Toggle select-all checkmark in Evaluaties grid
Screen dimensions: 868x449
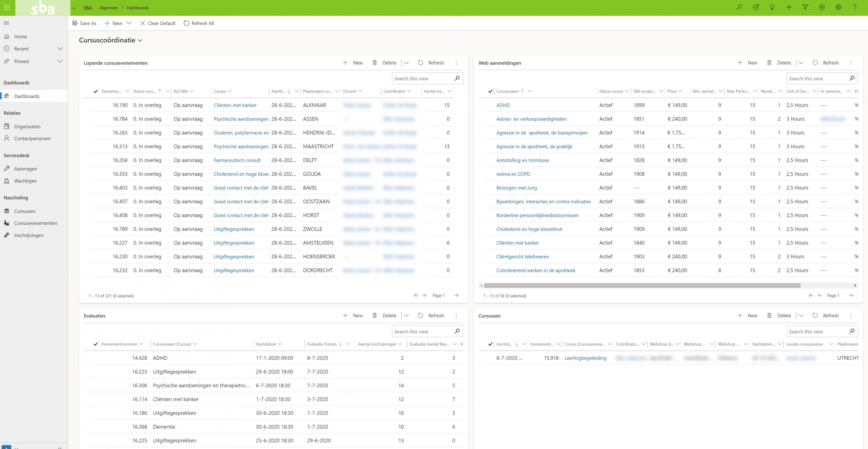tap(96, 344)
